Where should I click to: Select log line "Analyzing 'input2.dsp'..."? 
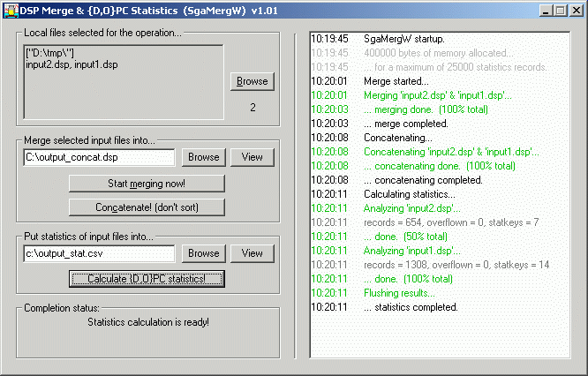(412, 208)
